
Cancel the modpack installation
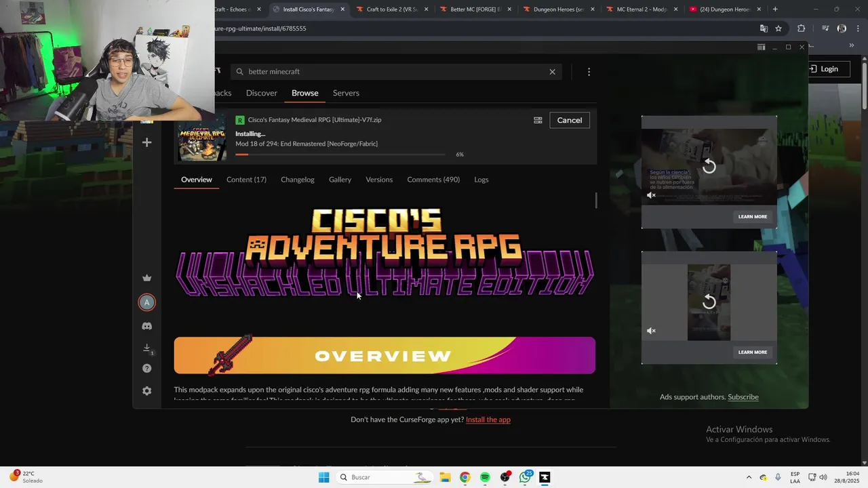click(x=570, y=120)
